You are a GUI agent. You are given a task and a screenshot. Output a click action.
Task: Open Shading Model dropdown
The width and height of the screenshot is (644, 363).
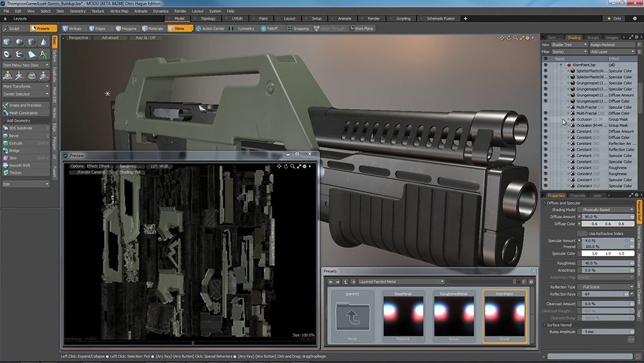click(606, 210)
